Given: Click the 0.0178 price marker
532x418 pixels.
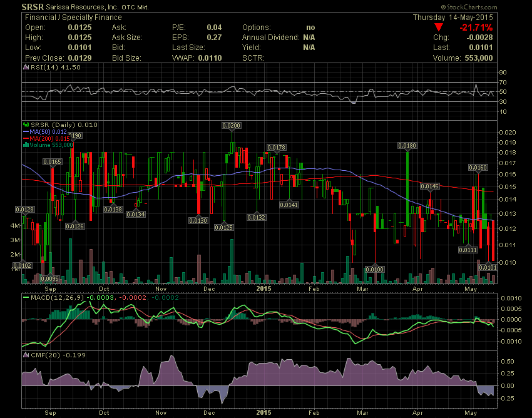Looking at the screenshot, I should [x=277, y=147].
